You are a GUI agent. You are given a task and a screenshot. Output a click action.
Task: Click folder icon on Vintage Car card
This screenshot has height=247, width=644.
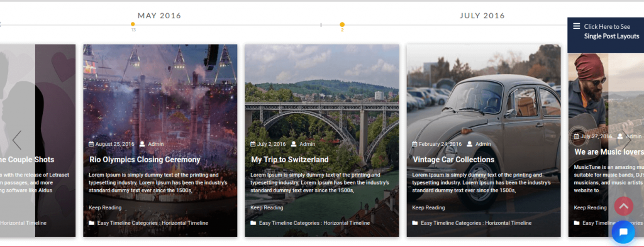[415, 223]
